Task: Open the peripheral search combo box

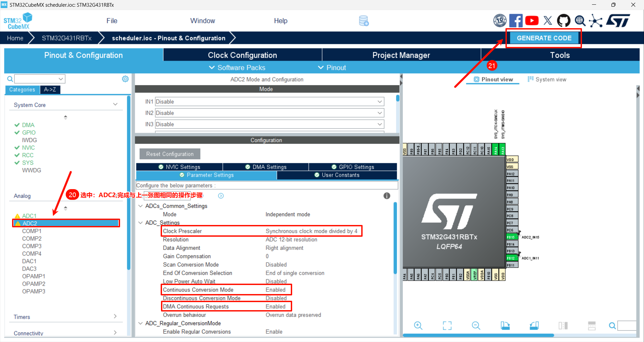Action: tap(40, 79)
